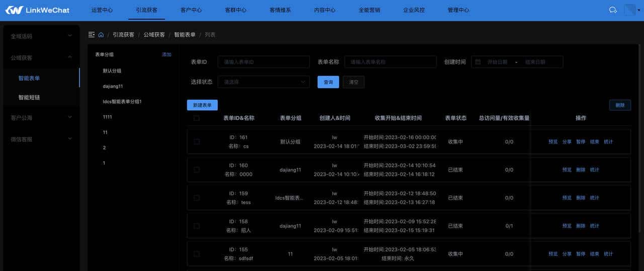Open the 客户中心 top menu
Screen dimensions: 644x271
tap(191, 10)
